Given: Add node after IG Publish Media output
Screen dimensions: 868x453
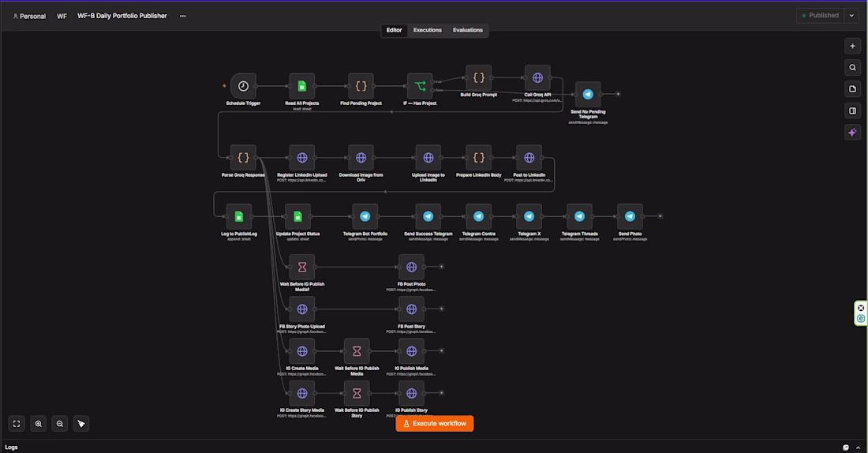Looking at the screenshot, I should [x=441, y=351].
